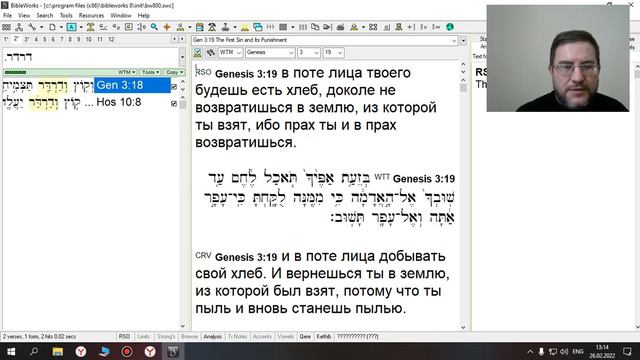
Task: Toggle the Accents status bar option
Action: 262,336
